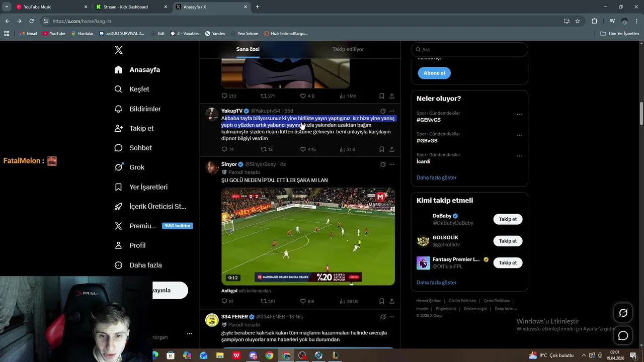Click Daha fazla göster under Kimi takip etmeli
Viewport: 644px width, 362px height.
436,283
